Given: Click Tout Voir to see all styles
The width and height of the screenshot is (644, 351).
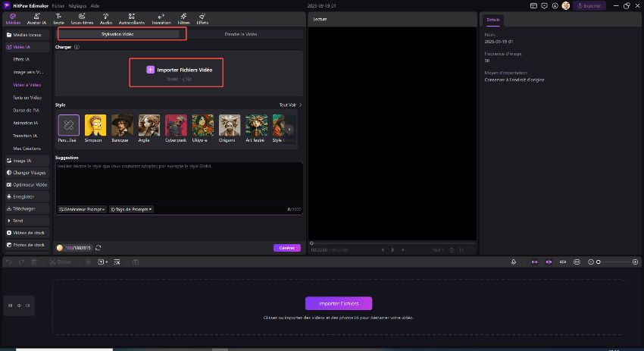Looking at the screenshot, I should point(290,105).
